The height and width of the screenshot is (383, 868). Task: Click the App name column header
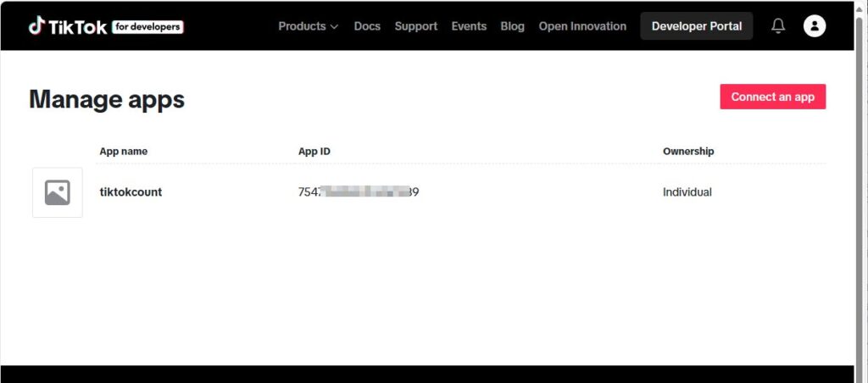124,152
